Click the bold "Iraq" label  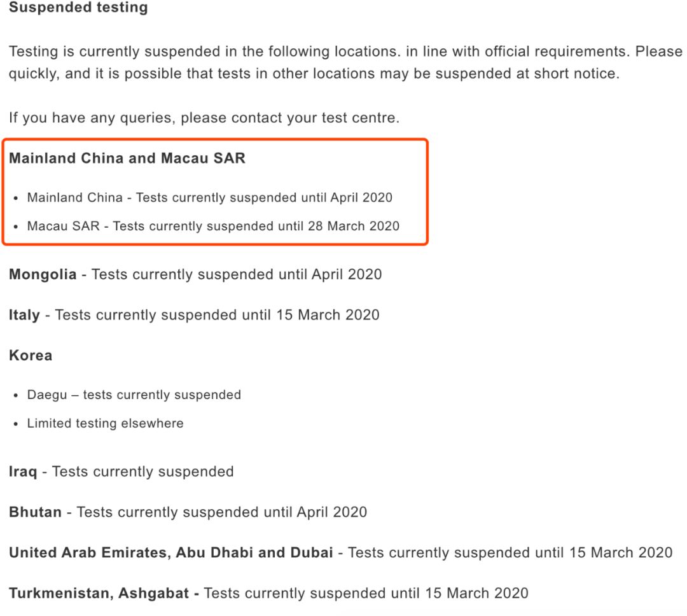(23, 472)
